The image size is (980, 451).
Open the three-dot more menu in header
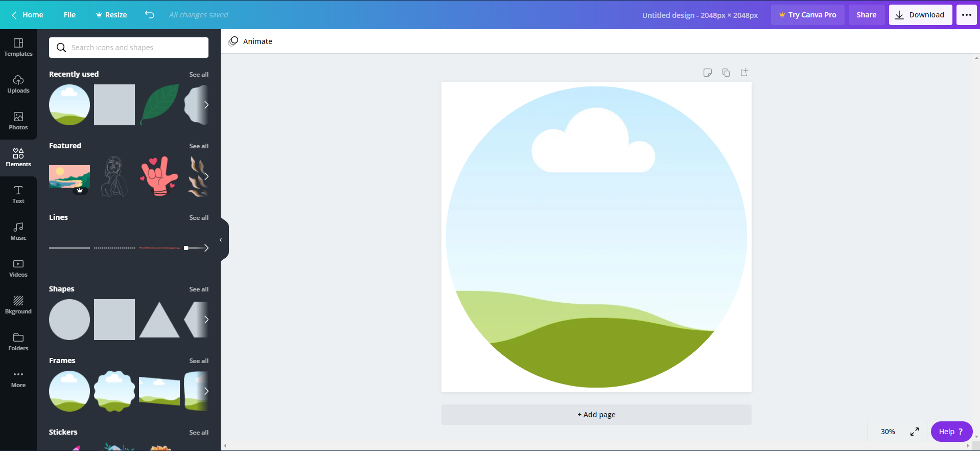(966, 15)
